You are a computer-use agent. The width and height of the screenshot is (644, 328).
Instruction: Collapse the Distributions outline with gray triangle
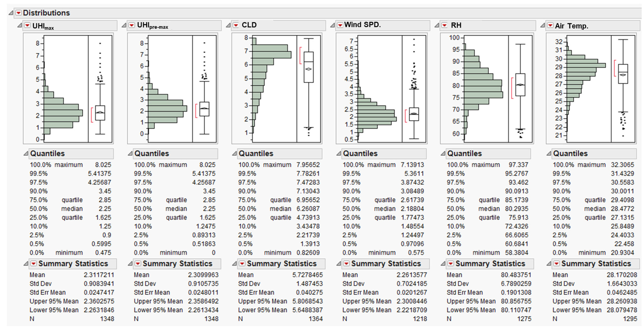11,13
